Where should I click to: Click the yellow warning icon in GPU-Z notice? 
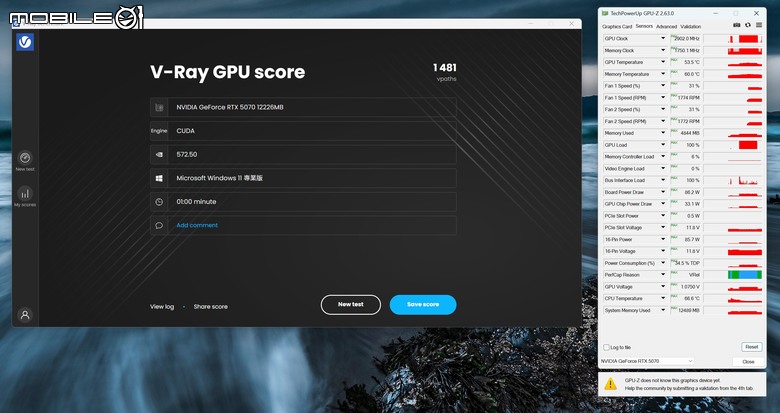pos(610,384)
